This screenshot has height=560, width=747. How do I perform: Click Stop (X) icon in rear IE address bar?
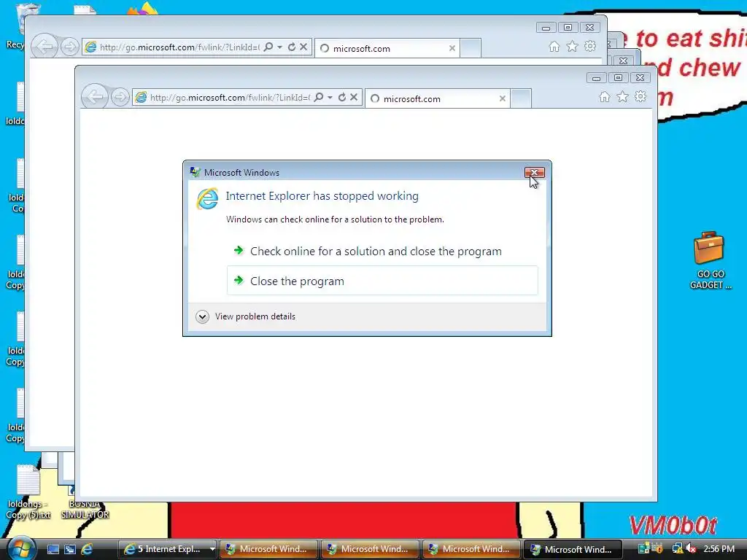[303, 47]
